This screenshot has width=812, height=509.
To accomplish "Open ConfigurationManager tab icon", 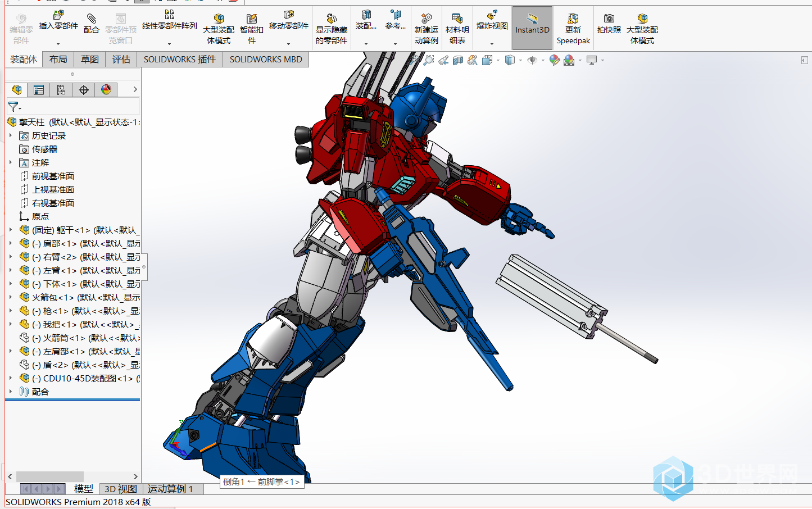I will (61, 90).
